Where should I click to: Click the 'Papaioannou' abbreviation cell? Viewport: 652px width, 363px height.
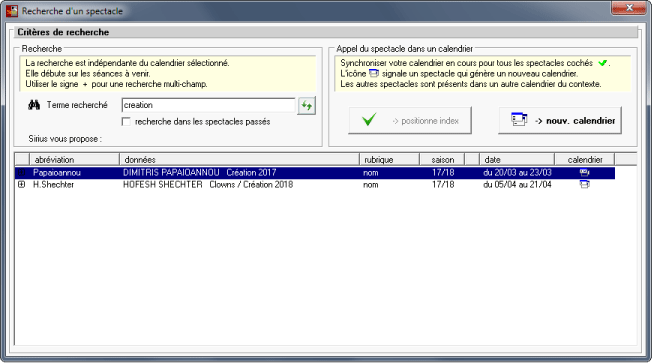coord(57,173)
